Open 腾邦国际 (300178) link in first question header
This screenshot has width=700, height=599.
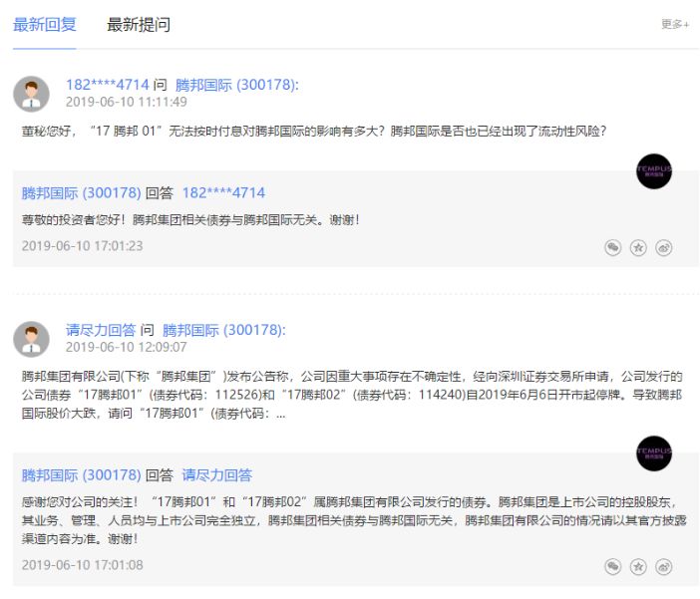(x=237, y=85)
